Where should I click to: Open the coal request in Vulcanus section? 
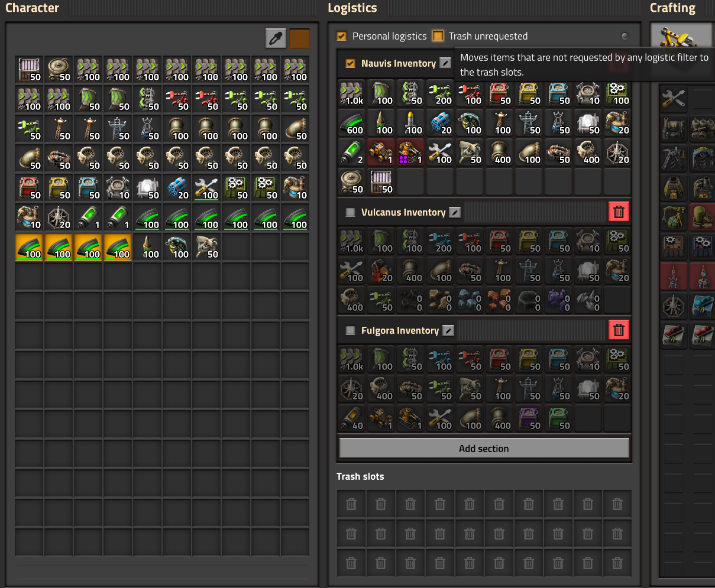click(x=411, y=301)
